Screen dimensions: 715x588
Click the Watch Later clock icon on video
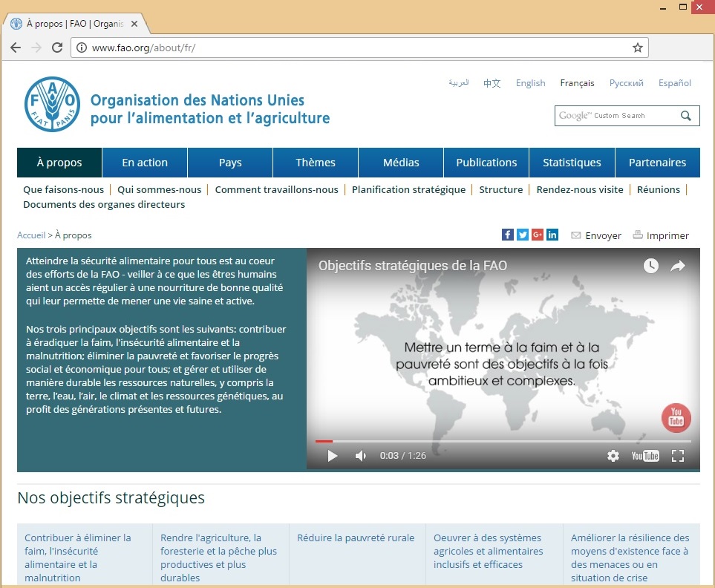(x=650, y=266)
